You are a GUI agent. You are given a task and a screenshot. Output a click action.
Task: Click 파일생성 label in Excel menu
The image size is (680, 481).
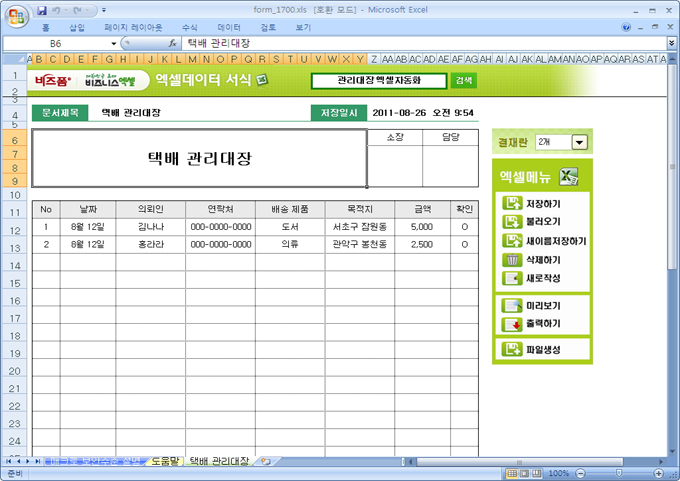coord(543,349)
